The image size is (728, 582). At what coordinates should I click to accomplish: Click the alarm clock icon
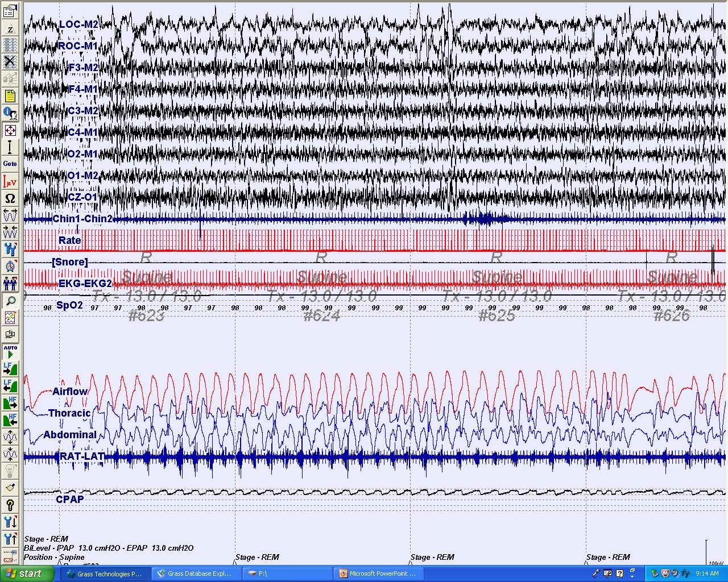[x=10, y=266]
